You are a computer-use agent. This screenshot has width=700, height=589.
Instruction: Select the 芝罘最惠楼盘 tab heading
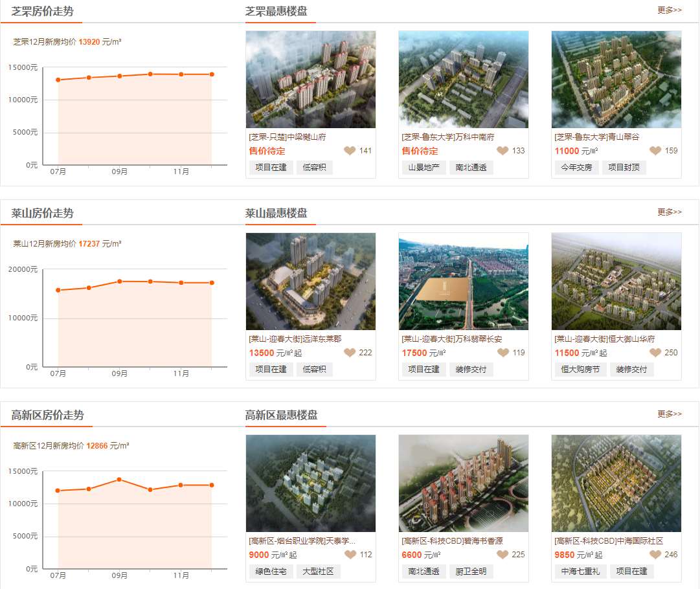(277, 11)
